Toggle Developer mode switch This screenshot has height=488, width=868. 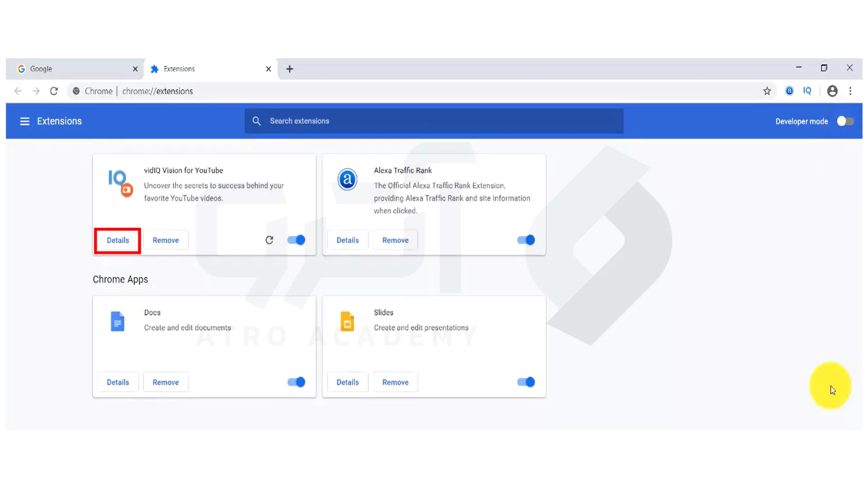(845, 121)
